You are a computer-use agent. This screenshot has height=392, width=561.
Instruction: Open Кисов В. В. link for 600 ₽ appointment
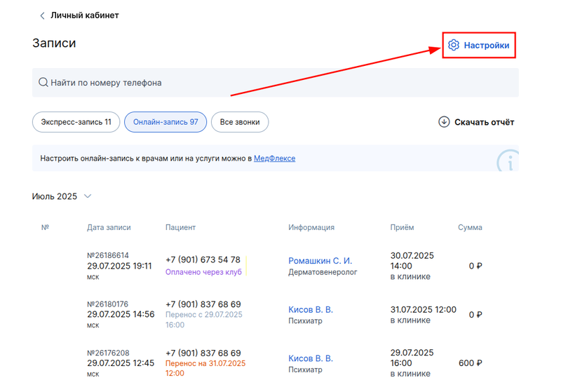(x=311, y=358)
